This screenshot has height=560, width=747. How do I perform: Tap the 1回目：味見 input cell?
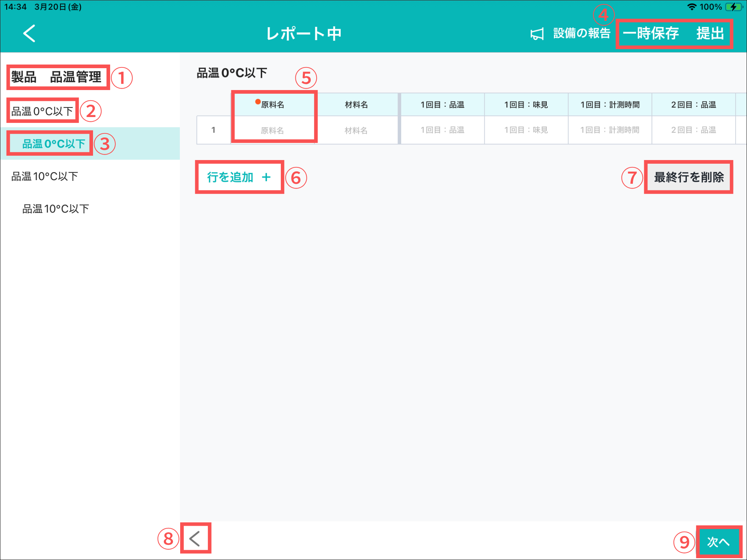tap(526, 130)
